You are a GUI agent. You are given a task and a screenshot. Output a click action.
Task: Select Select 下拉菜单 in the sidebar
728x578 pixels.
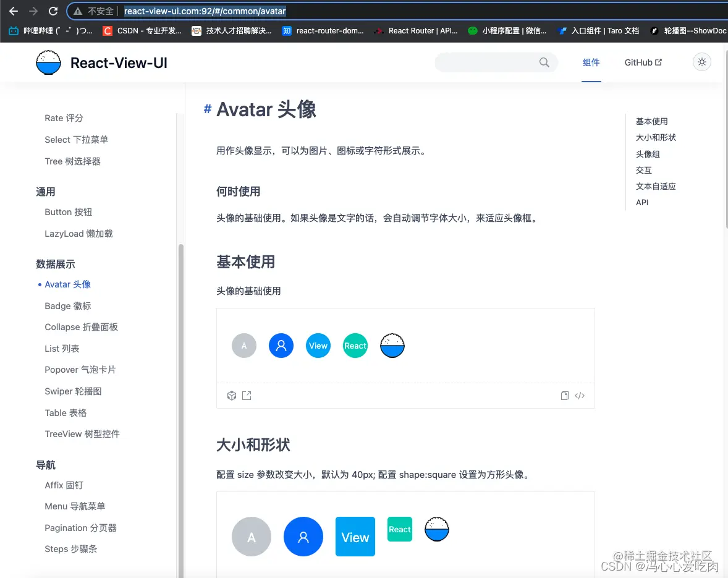pyautogui.click(x=77, y=139)
